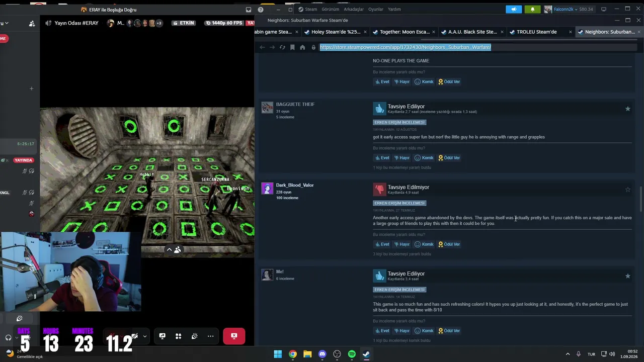
Task: Open Discord more options ellipsis
Action: [x=210, y=336]
